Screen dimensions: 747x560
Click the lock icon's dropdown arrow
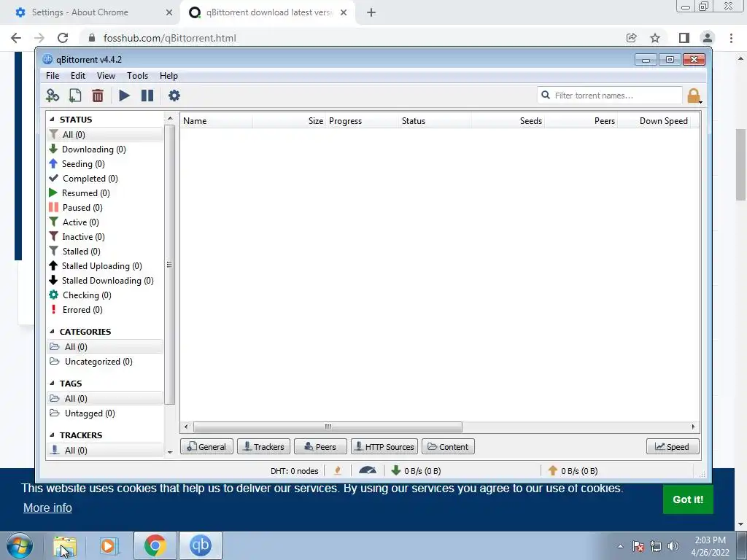[x=700, y=102]
